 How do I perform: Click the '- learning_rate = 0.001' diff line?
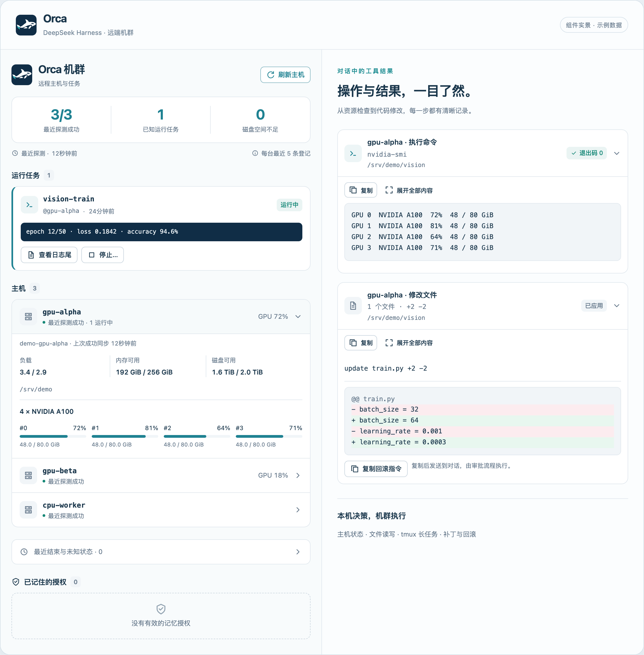pyautogui.click(x=482, y=431)
